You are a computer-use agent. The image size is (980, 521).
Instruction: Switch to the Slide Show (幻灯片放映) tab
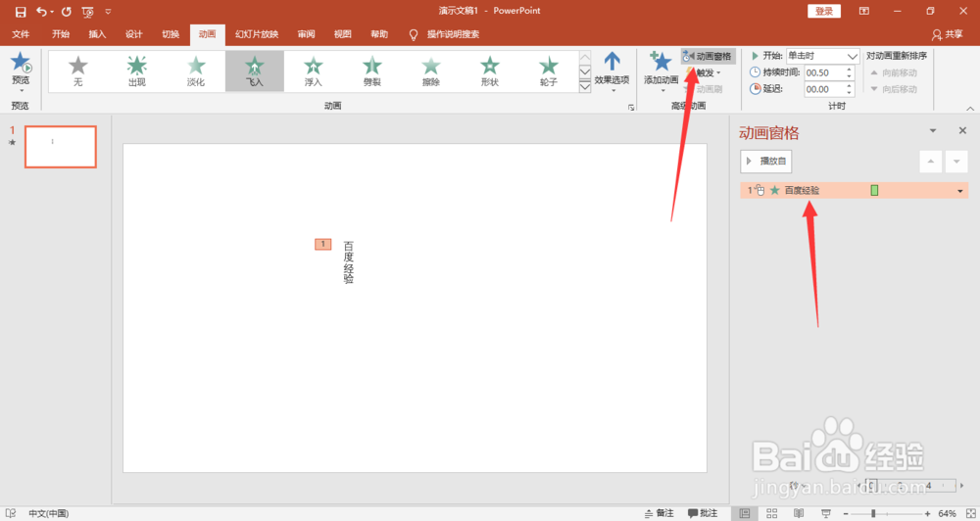tap(257, 34)
